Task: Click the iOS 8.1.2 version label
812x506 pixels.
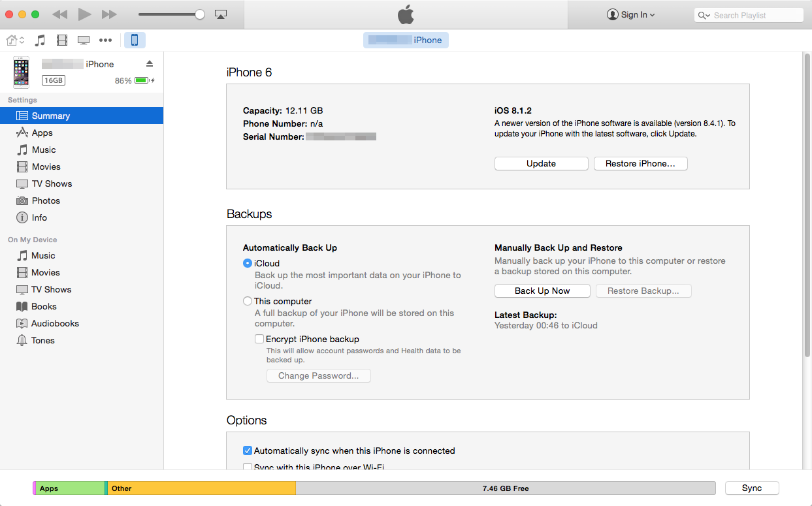Action: (513, 111)
